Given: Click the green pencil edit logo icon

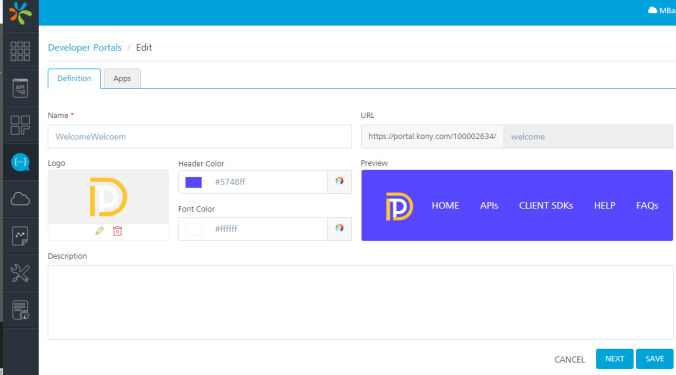Looking at the screenshot, I should [99, 231].
